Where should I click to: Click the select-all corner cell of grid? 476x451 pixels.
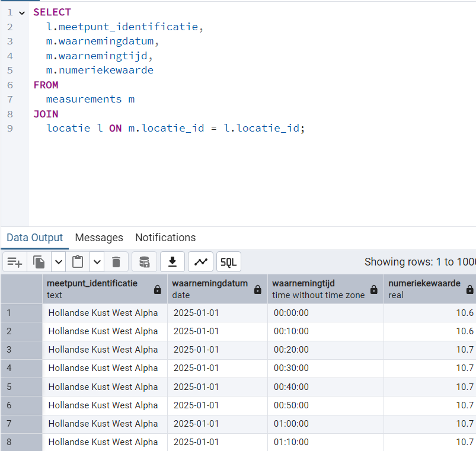(21, 289)
